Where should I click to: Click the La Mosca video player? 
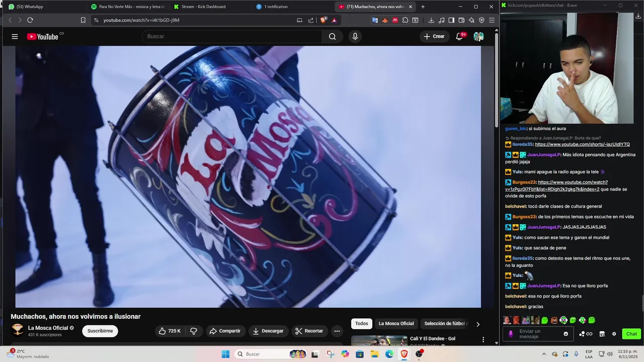click(248, 176)
